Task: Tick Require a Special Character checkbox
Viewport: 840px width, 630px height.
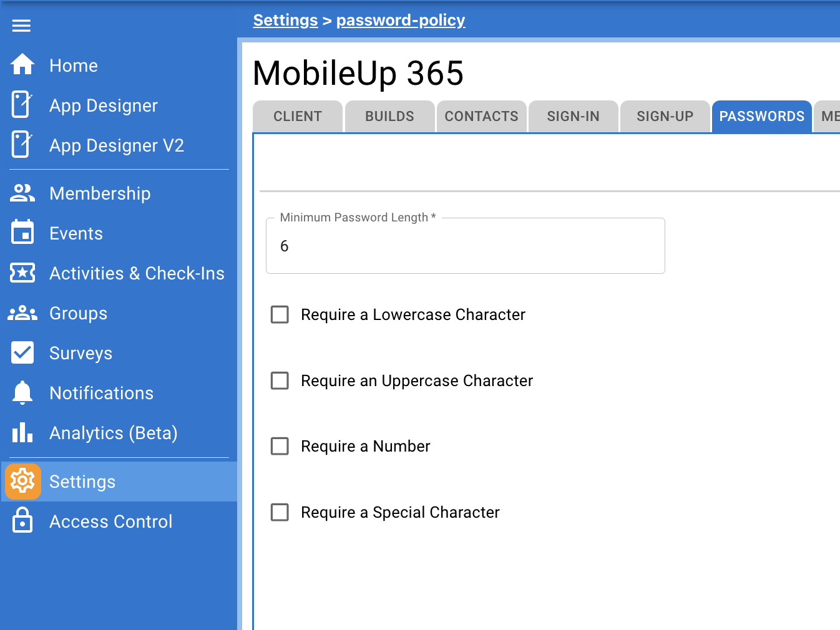Action: (x=280, y=512)
